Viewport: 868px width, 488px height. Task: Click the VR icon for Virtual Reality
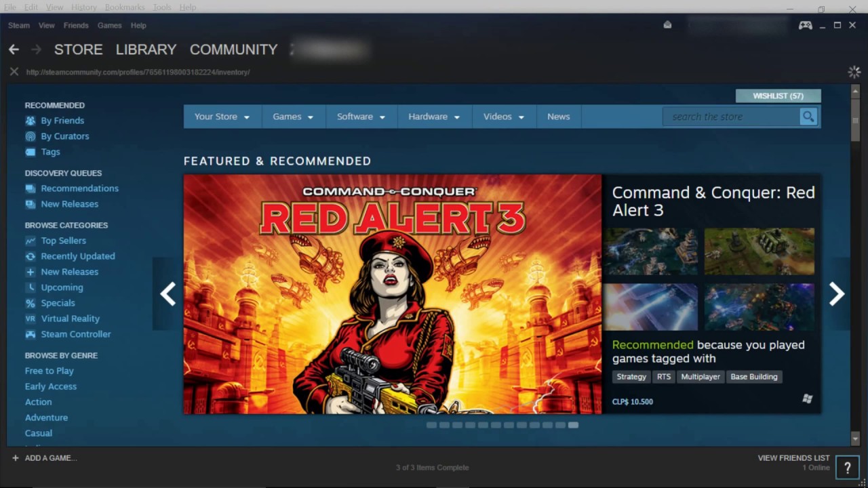(x=31, y=319)
